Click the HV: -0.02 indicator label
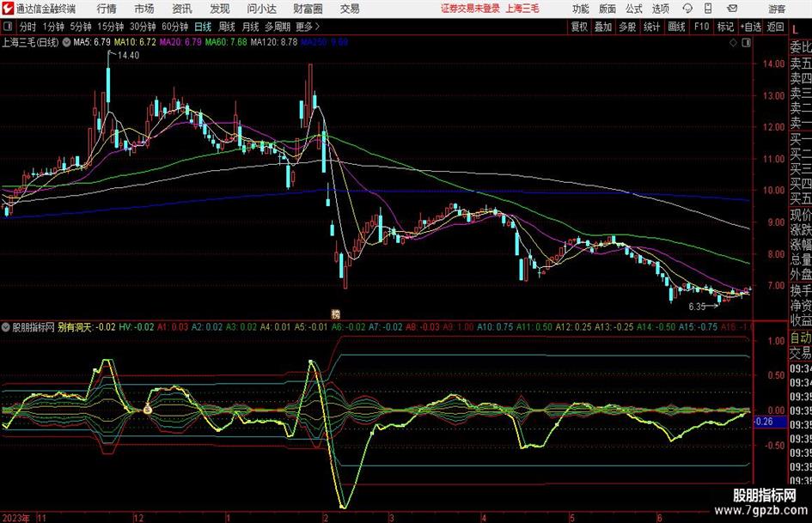Viewport: 812px width, 523px height. [x=137, y=327]
